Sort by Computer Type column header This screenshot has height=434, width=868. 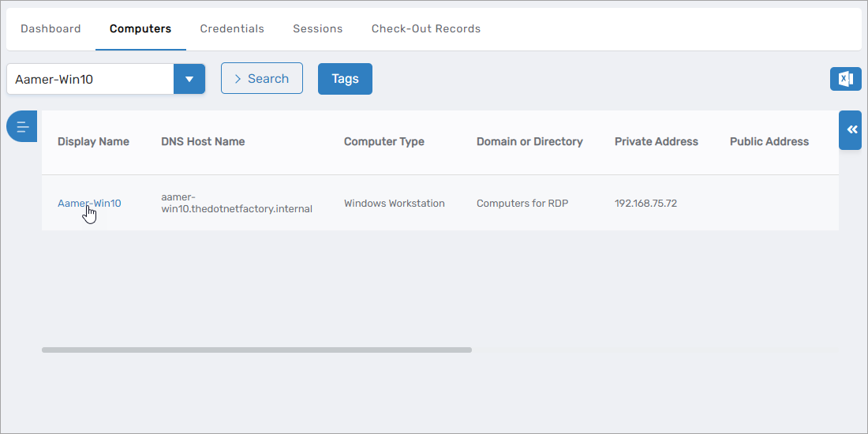pyautogui.click(x=383, y=142)
